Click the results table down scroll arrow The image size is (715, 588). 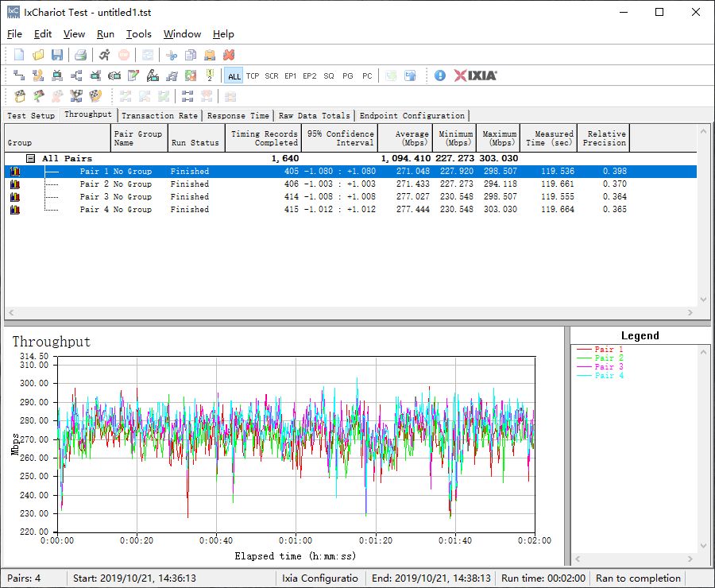tap(703, 300)
